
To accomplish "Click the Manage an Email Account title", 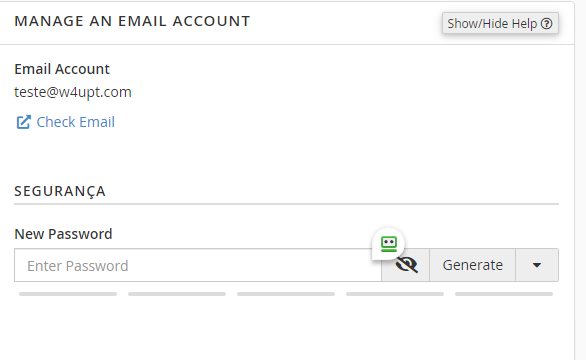I will click(x=132, y=21).
